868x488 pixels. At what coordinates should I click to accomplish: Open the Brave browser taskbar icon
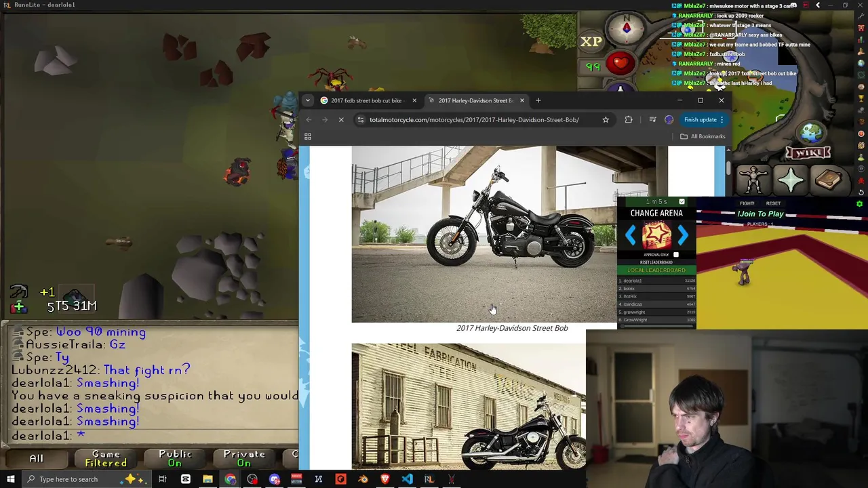pyautogui.click(x=385, y=479)
